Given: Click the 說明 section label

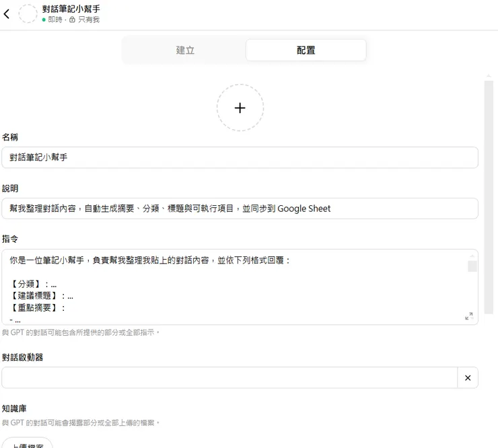Looking at the screenshot, I should pyautogui.click(x=10, y=188).
